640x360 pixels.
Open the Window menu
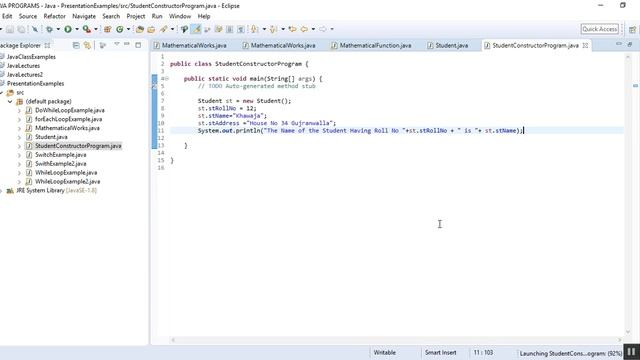[180, 16]
